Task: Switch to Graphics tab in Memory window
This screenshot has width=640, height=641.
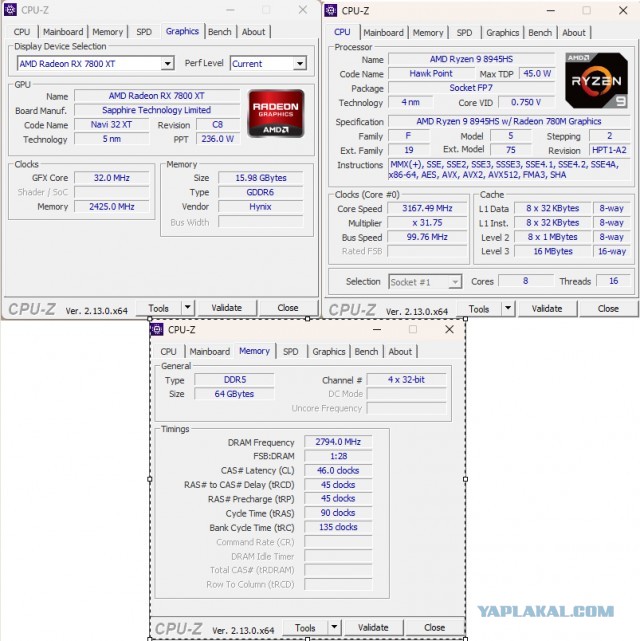Action: tap(329, 352)
